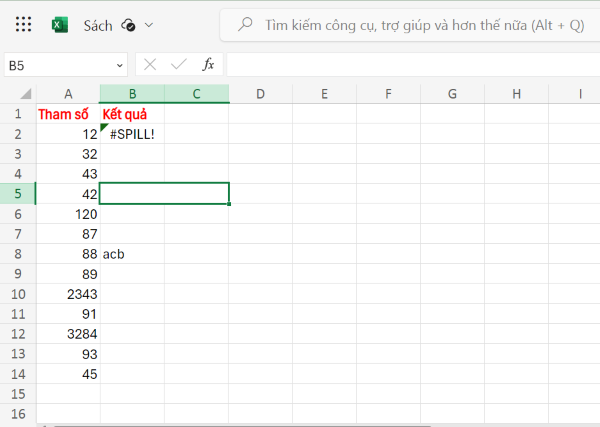This screenshot has width=600, height=427.
Task: Select column D header
Action: click(x=260, y=94)
